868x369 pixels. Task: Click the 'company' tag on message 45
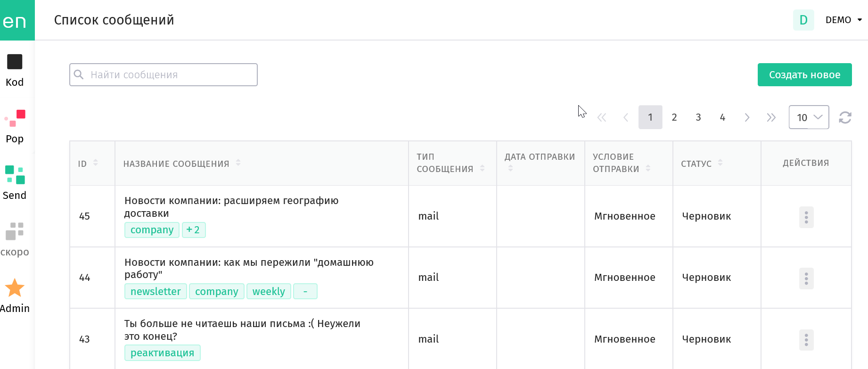(152, 230)
